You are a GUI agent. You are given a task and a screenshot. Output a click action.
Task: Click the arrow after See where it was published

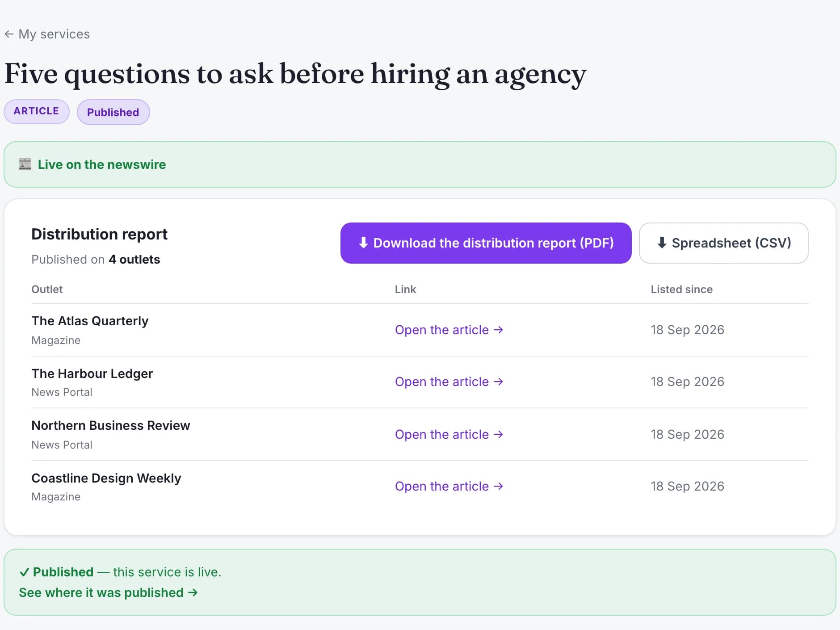pyautogui.click(x=193, y=592)
